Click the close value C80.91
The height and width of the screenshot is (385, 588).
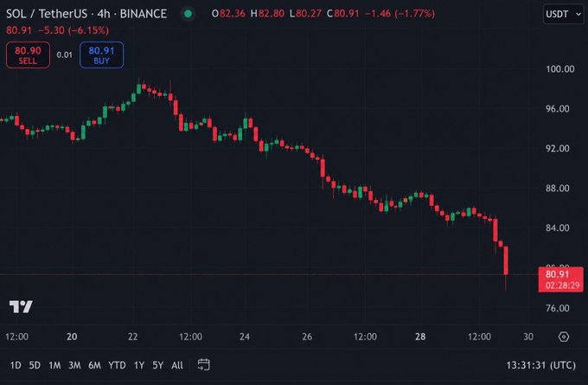(x=342, y=14)
